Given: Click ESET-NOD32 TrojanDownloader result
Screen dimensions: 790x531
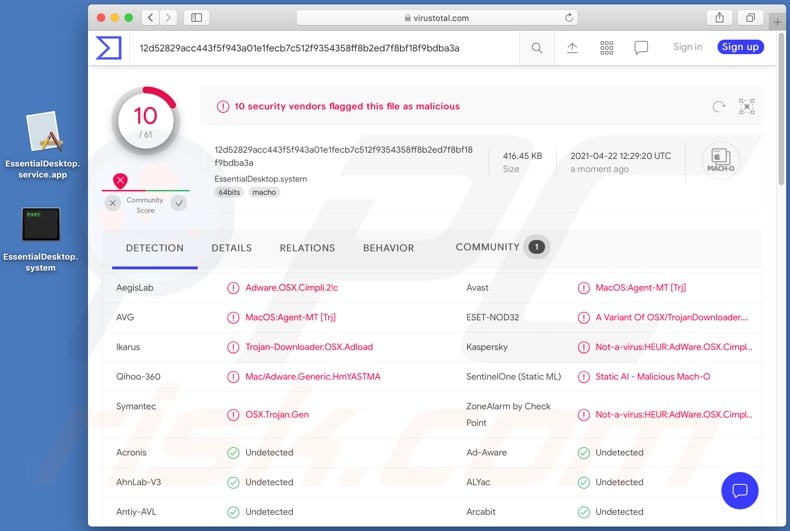Looking at the screenshot, I should point(672,317).
